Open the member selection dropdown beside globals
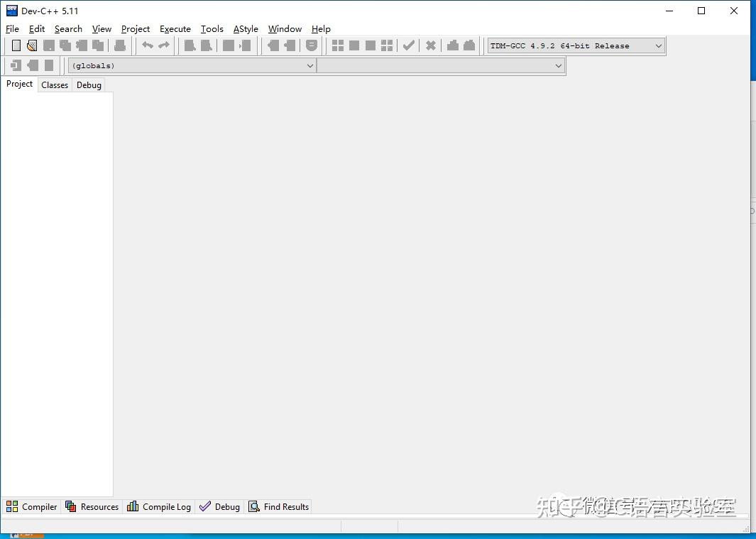This screenshot has height=539, width=756. click(x=559, y=65)
